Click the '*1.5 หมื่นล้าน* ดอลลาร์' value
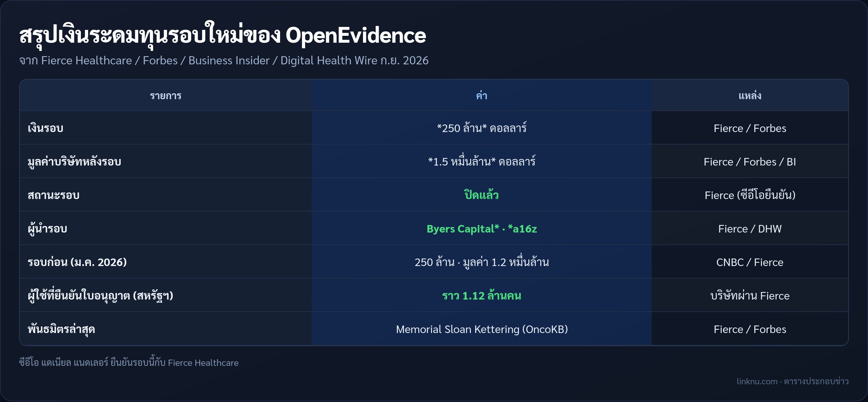Screen dimensions: 868x402 pyautogui.click(x=482, y=161)
